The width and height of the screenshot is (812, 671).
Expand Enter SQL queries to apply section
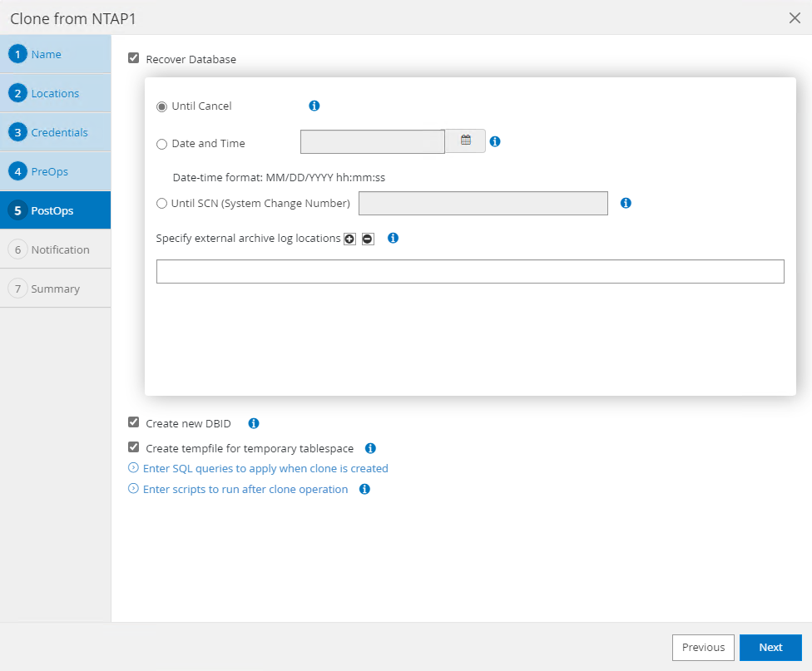(265, 468)
